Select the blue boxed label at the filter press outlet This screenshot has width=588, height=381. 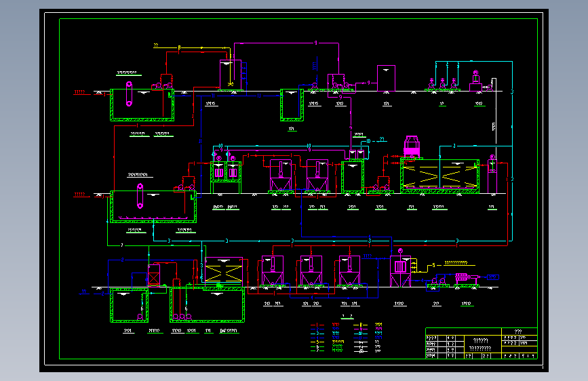click(493, 277)
